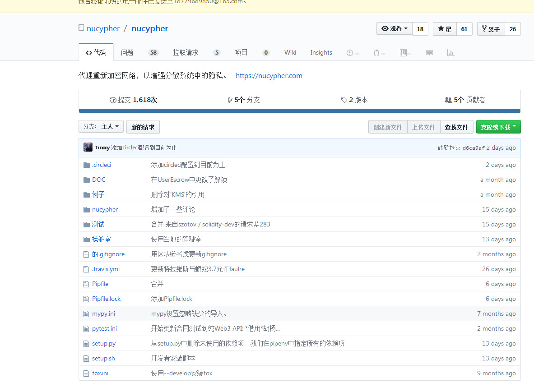Screen dimensions: 534x392
Task: Click the 查找文件 button
Action: (456, 127)
